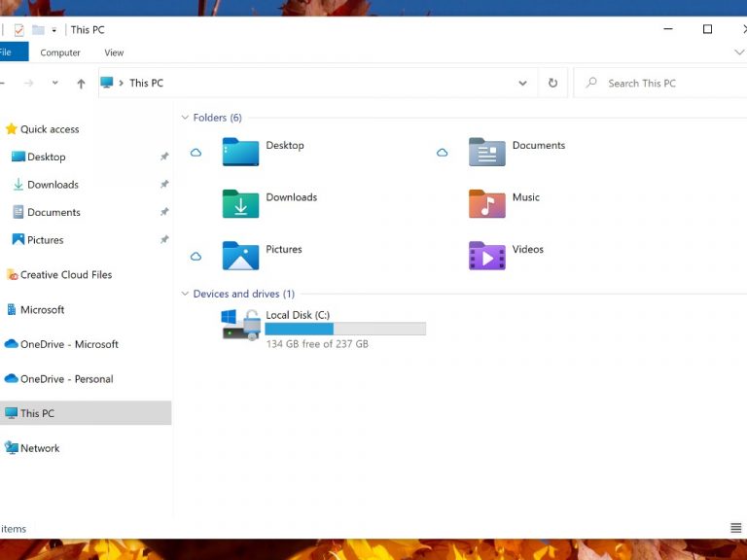The image size is (747, 560).
Task: Click the Quick access star icon
Action: 12,129
